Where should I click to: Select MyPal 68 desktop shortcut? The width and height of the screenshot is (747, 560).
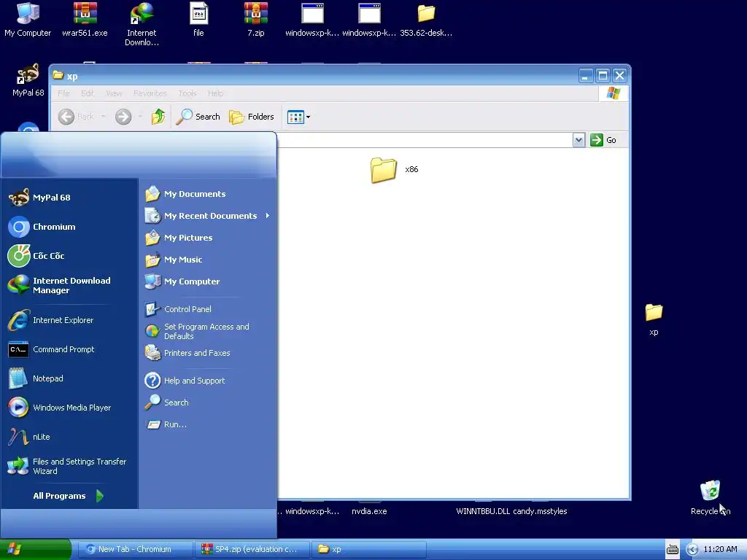[28, 80]
